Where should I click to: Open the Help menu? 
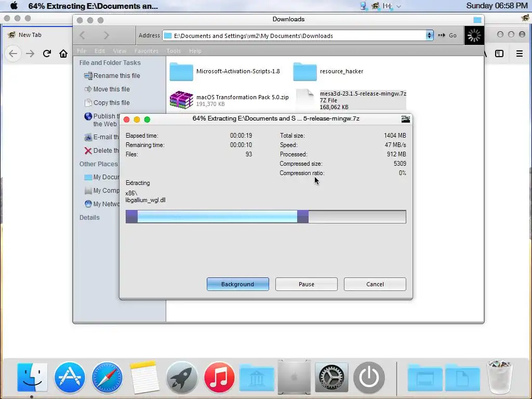[195, 51]
